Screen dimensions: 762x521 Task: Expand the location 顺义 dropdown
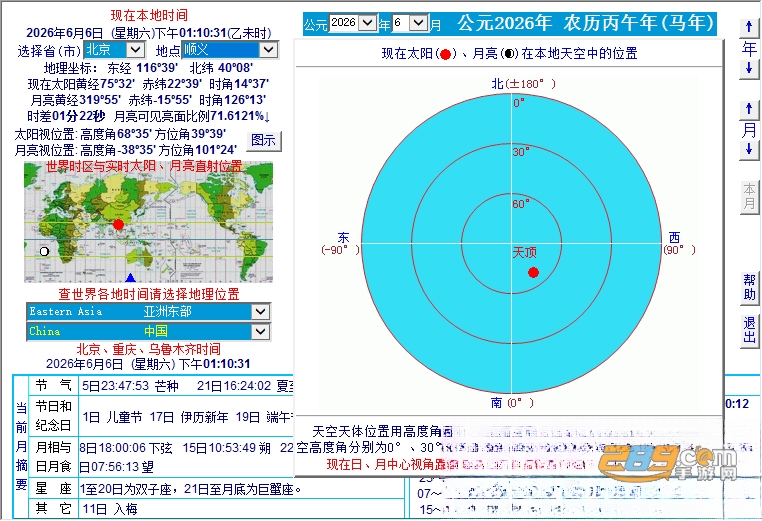click(x=268, y=50)
